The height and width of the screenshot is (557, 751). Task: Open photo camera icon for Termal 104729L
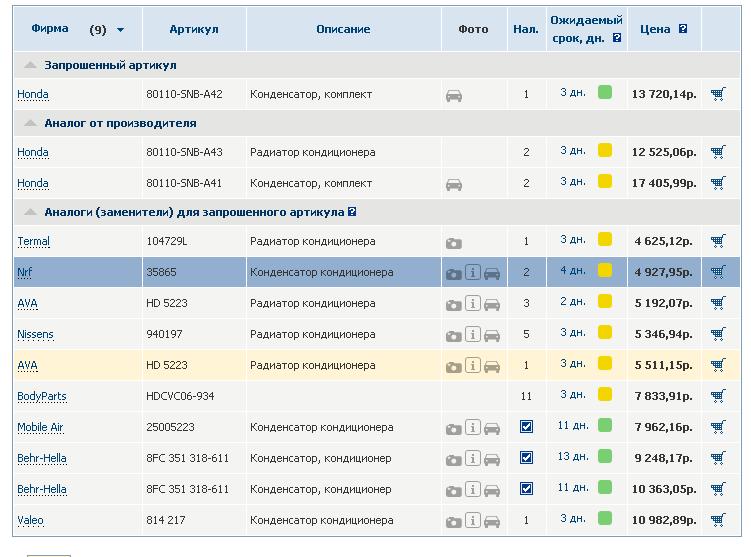454,243
